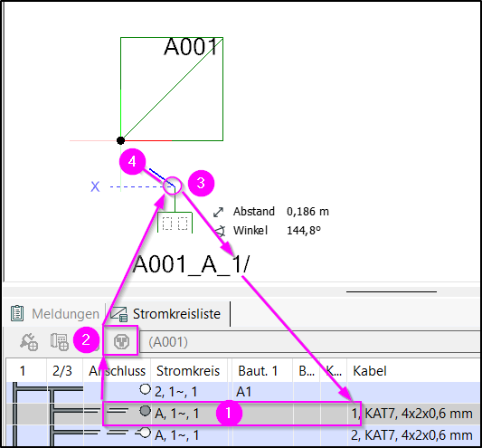This screenshot has width=482, height=448.
Task: Click the empty circle in the bottom A, 1~, 1 row
Action: pyautogui.click(x=146, y=433)
